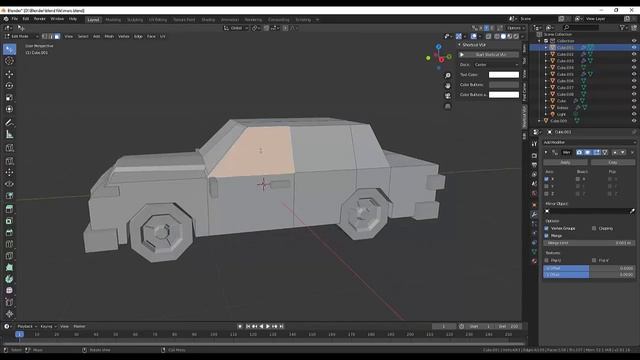Toggle the Merge checkbox
This screenshot has height=360, width=640.
coord(547,236)
